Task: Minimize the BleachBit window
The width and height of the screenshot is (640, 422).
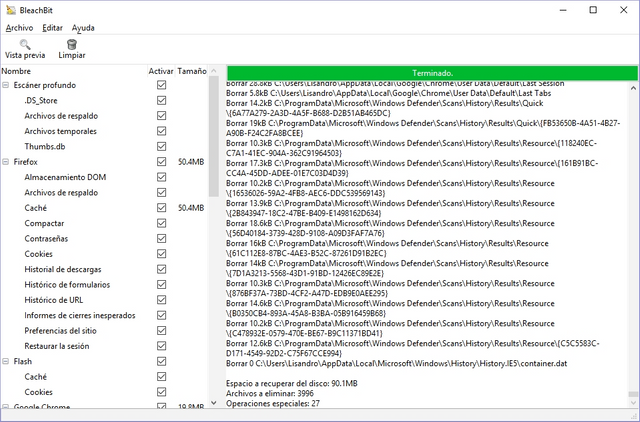Action: (x=563, y=10)
